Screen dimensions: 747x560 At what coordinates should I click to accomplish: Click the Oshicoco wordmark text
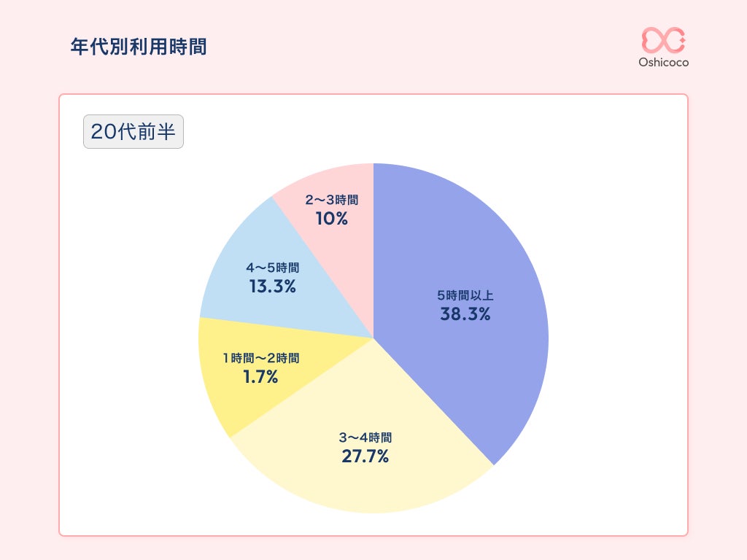coord(663,63)
